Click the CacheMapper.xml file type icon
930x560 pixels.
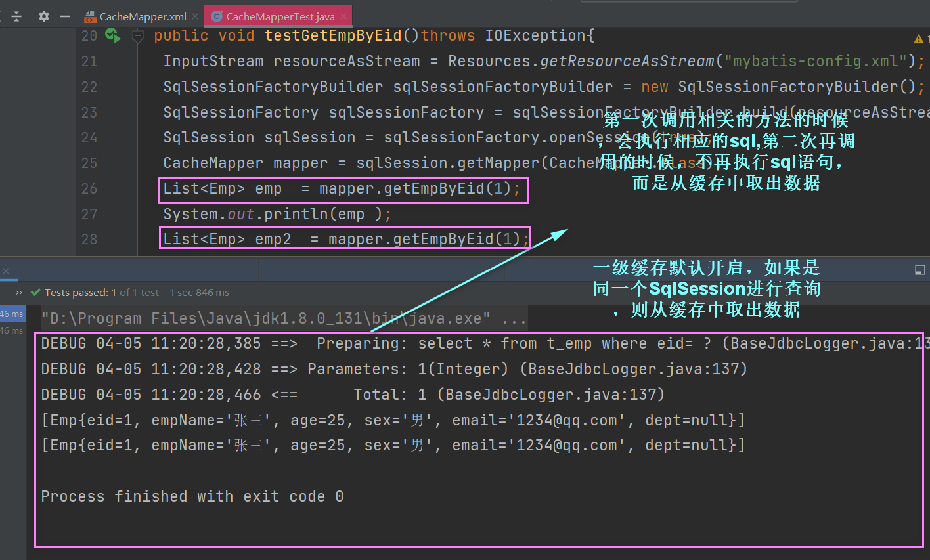coord(91,17)
